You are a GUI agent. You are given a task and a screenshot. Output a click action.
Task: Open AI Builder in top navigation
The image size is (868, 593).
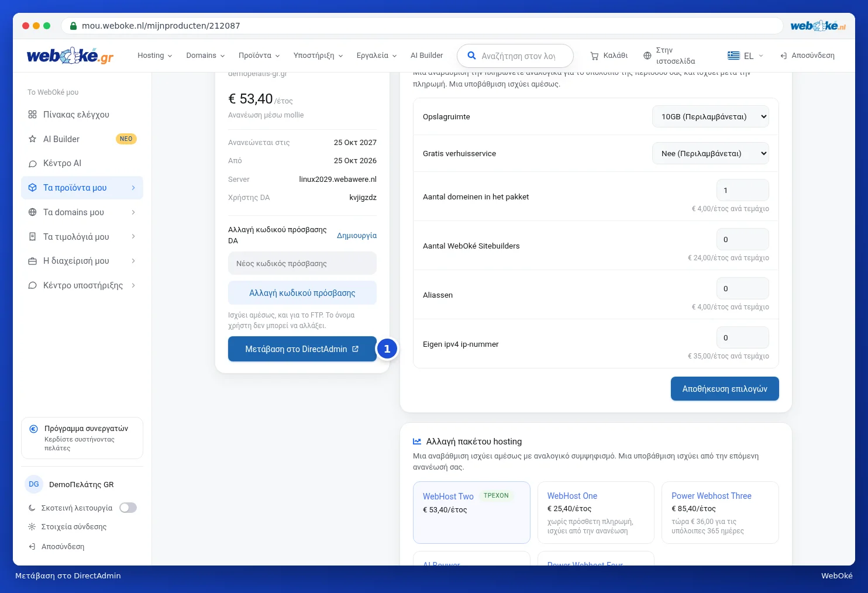coord(427,56)
